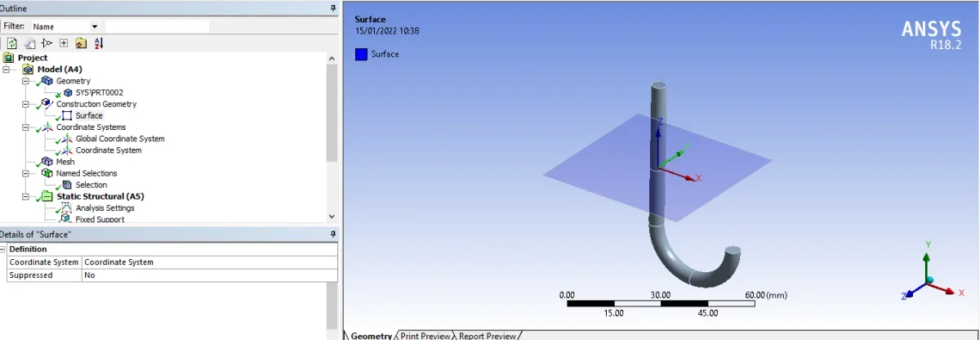Collapse the Definition section in Details
The image size is (980, 340).
tap(3, 249)
